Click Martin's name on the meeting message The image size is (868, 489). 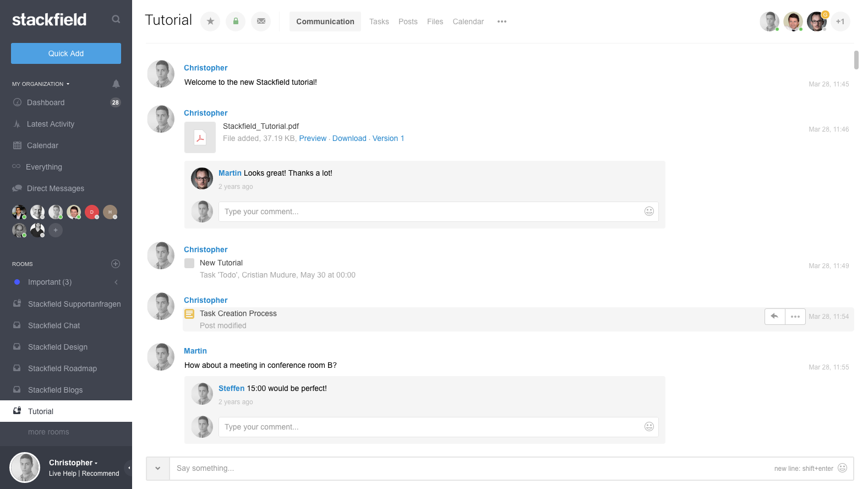(195, 351)
